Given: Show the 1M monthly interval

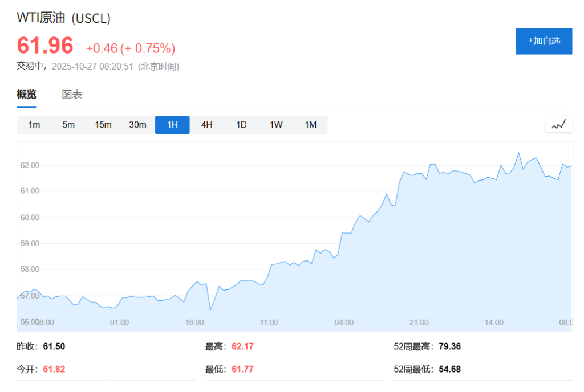Looking at the screenshot, I should [310, 125].
